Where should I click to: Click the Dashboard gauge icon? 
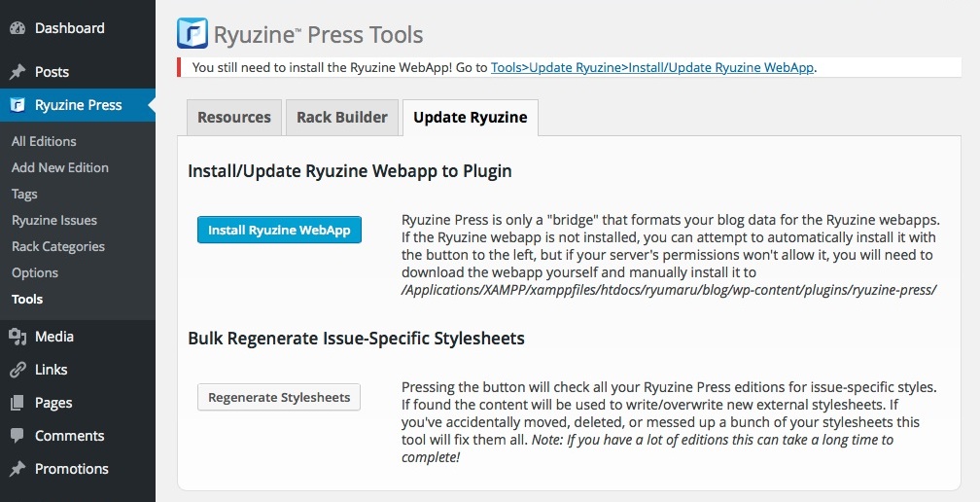[x=17, y=28]
